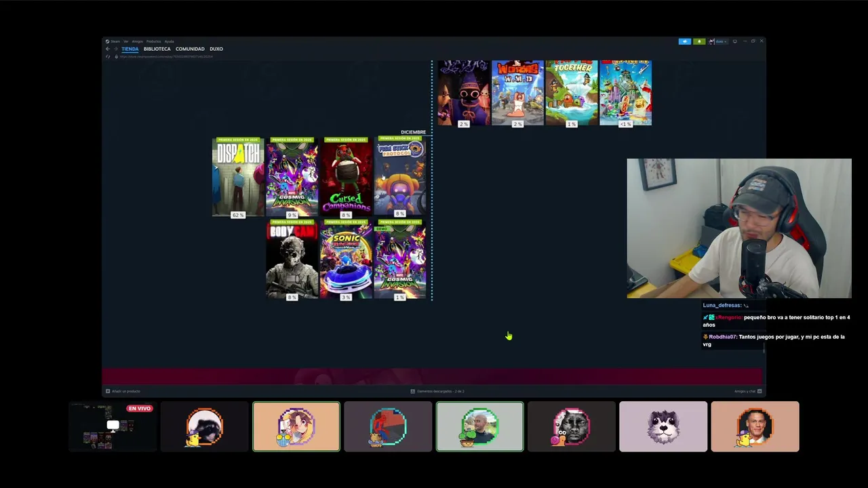This screenshot has width=868, height=488.
Task: Go forward with the Steam forward arrow
Action: 116,49
